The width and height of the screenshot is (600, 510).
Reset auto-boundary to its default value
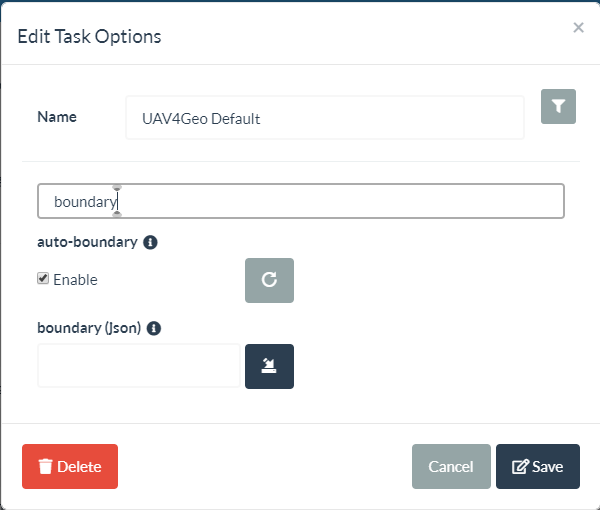(x=269, y=280)
